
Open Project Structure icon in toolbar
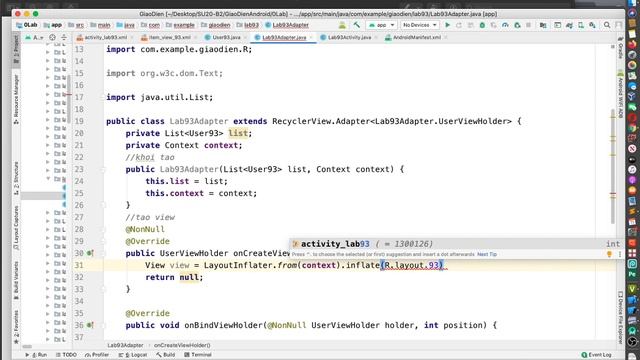(543, 25)
